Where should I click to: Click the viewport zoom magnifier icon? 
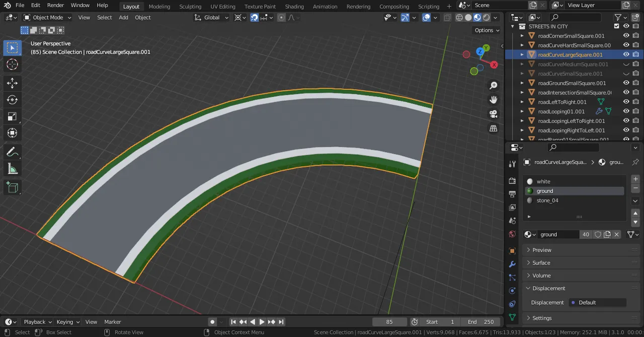pyautogui.click(x=494, y=86)
